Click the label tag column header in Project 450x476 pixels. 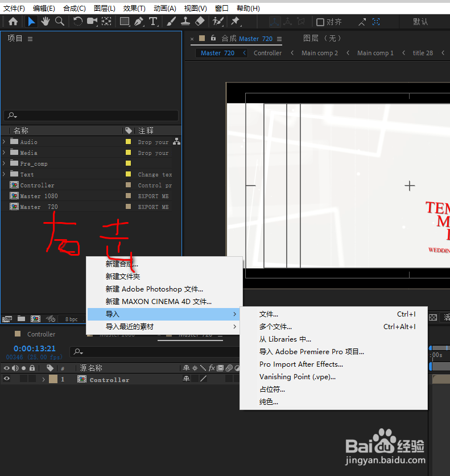(129, 130)
